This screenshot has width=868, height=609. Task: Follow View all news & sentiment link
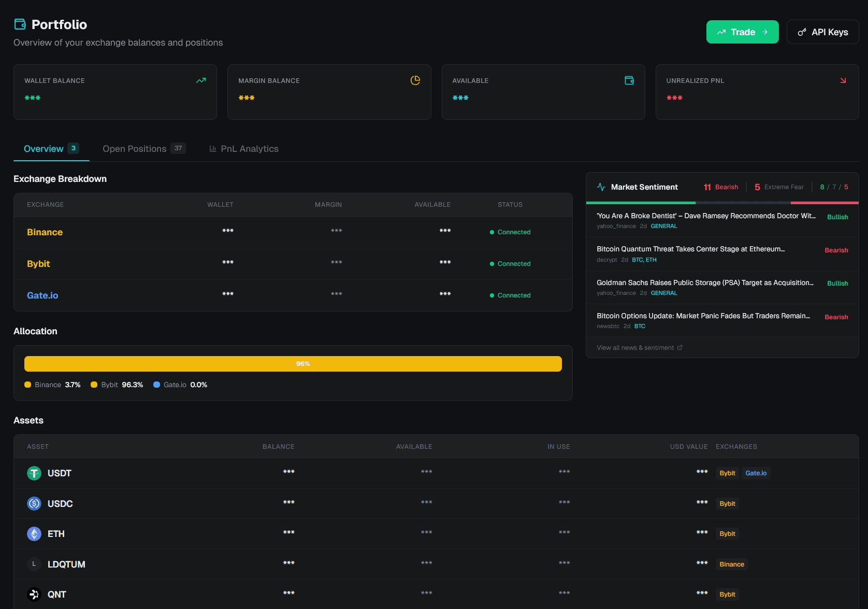(x=640, y=348)
